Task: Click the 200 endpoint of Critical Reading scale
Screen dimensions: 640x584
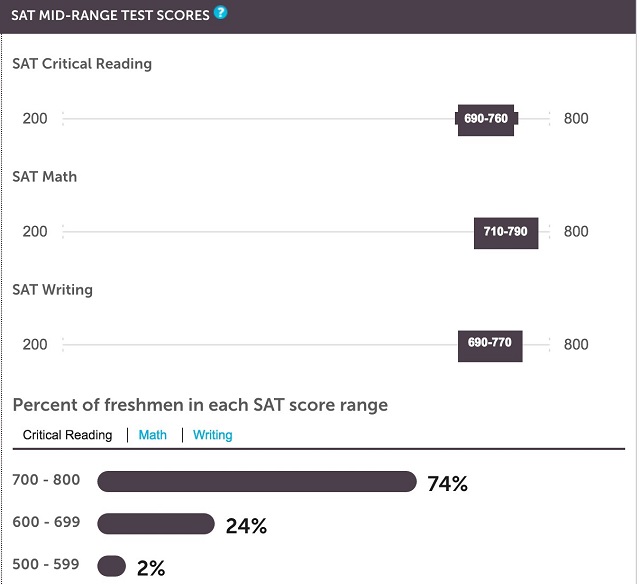Action: [x=35, y=119]
